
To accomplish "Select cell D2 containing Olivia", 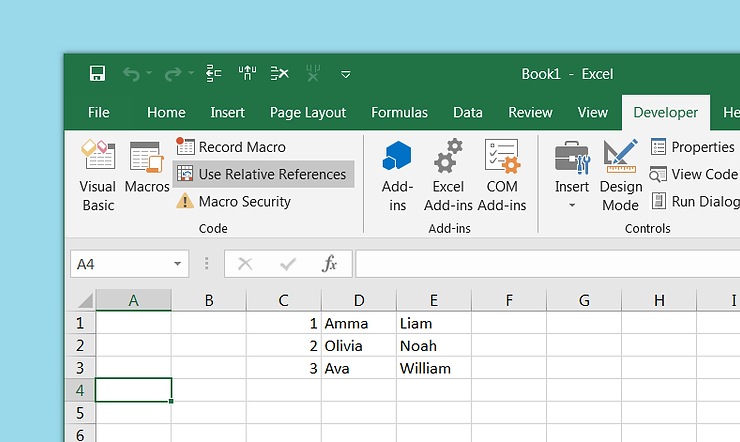I will (x=358, y=346).
